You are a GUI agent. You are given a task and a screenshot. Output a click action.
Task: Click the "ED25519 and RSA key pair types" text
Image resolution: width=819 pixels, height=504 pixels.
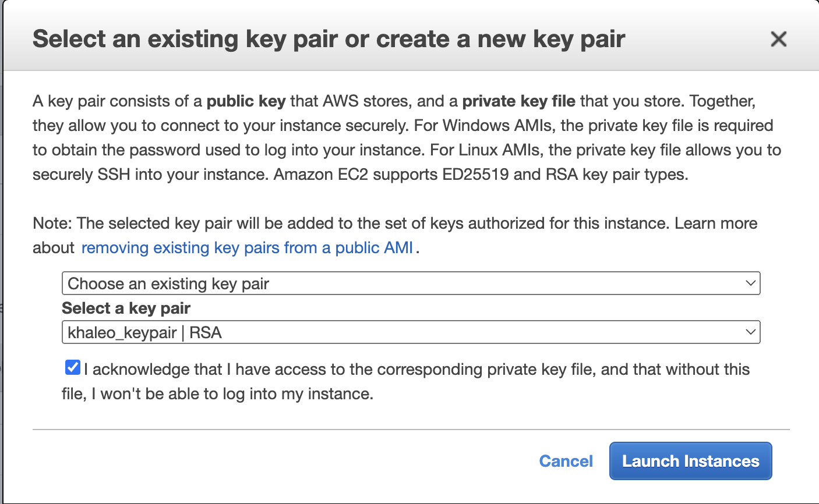tap(565, 175)
